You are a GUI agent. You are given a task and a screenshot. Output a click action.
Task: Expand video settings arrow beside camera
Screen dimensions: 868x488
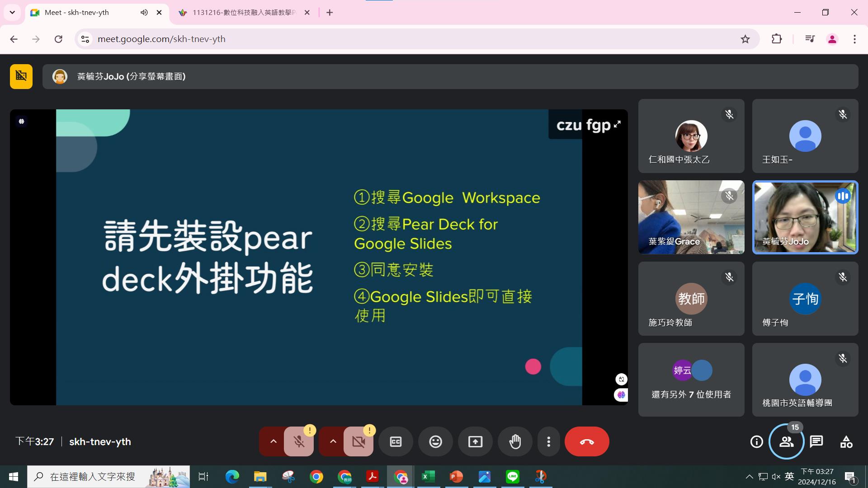pos(333,442)
